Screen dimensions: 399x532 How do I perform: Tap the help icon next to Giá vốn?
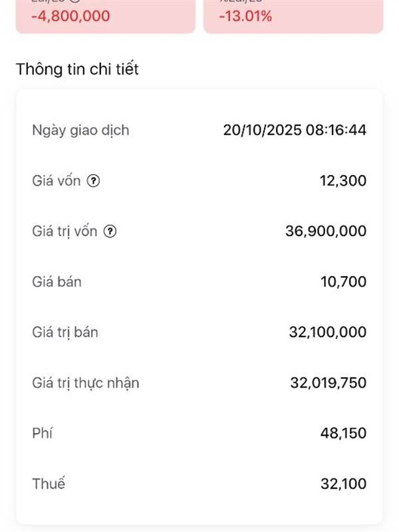93,180
